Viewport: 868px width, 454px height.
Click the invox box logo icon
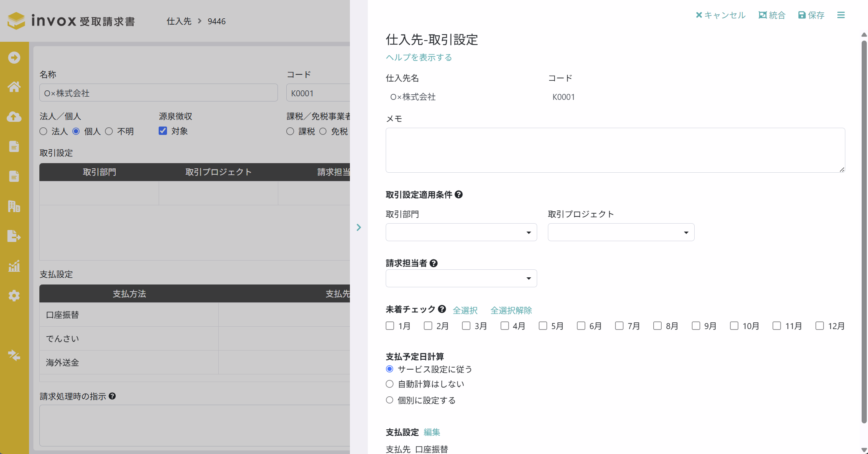(x=16, y=21)
